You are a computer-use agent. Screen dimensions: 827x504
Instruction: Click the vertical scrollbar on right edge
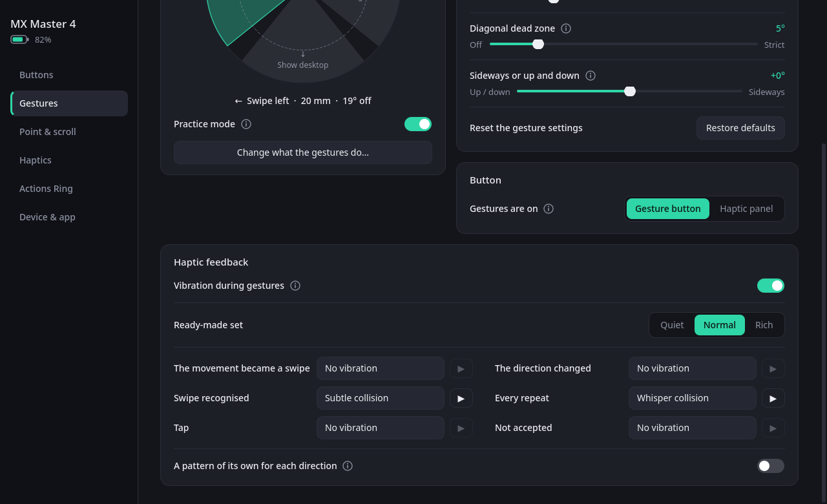click(x=823, y=323)
